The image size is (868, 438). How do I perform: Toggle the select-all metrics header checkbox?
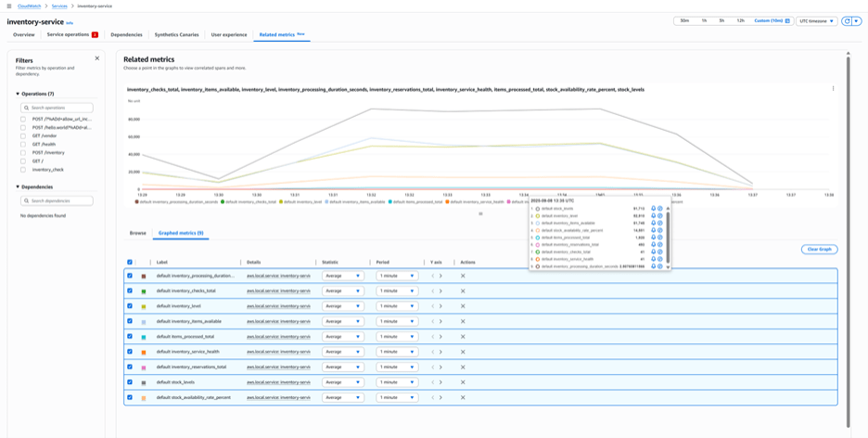pos(130,263)
